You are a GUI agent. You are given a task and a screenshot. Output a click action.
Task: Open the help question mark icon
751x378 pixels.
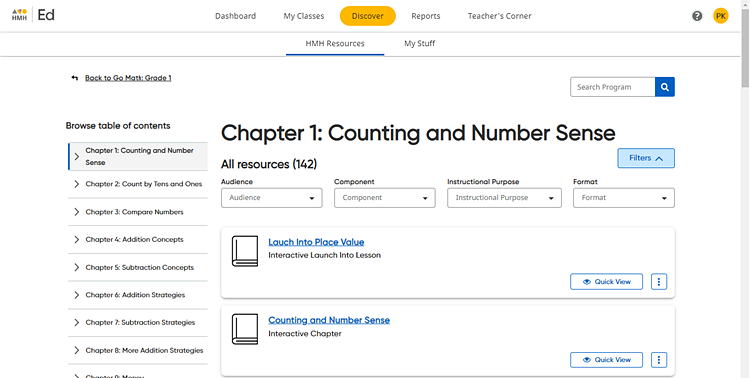(x=697, y=16)
